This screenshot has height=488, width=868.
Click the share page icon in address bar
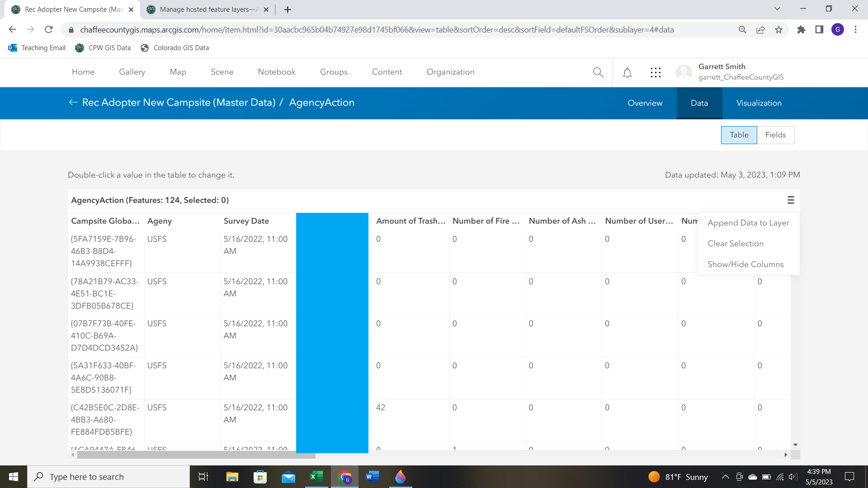coord(760,30)
